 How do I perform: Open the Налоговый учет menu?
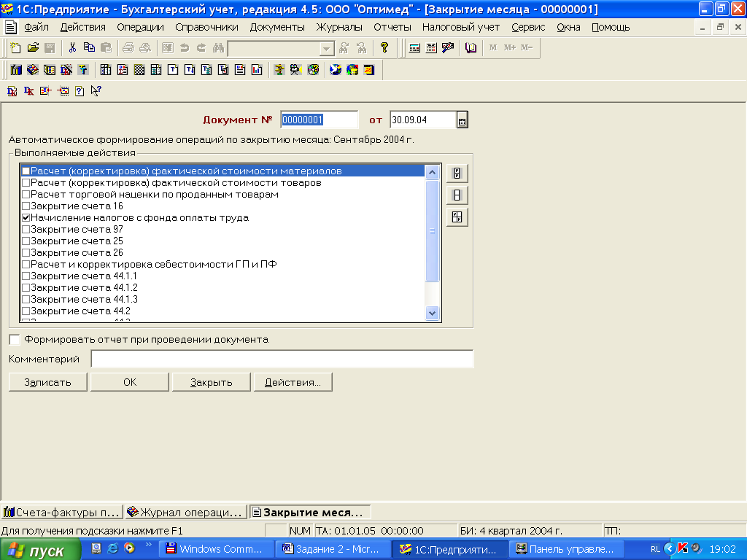[x=461, y=27]
